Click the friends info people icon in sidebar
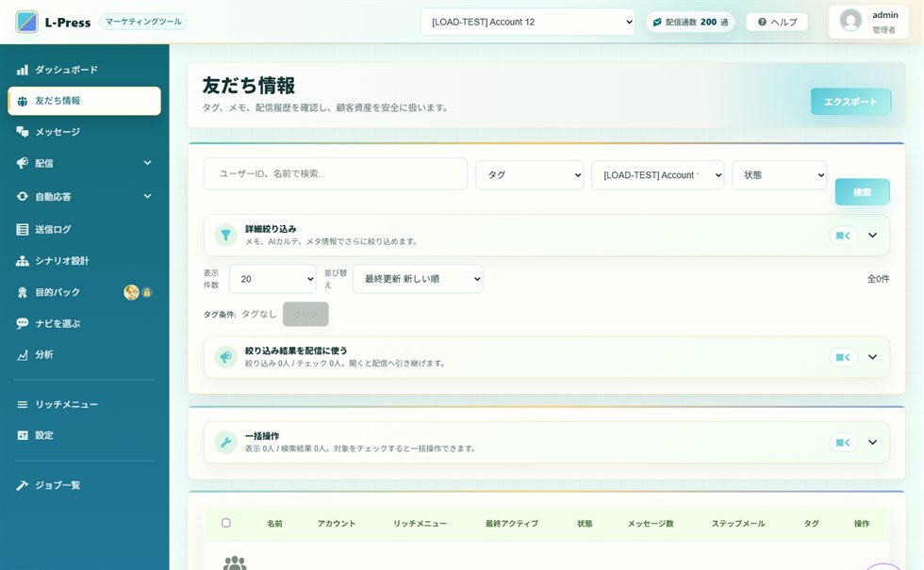Image resolution: width=924 pixels, height=570 pixels. pos(23,101)
